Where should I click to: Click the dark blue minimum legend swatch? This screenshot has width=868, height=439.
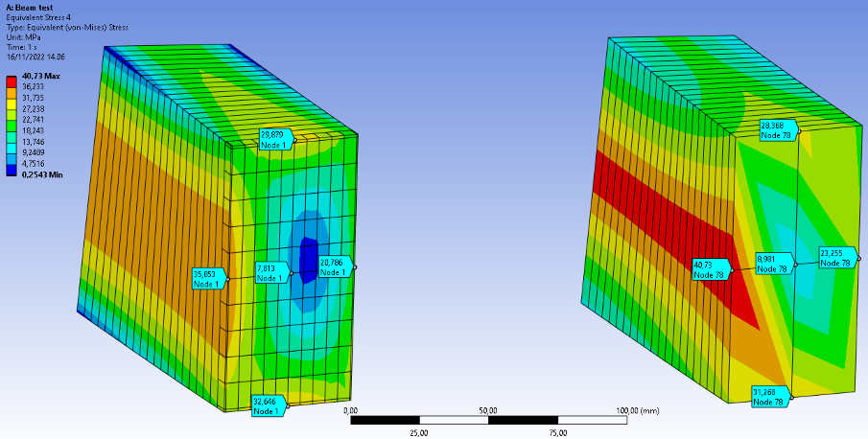(12, 171)
